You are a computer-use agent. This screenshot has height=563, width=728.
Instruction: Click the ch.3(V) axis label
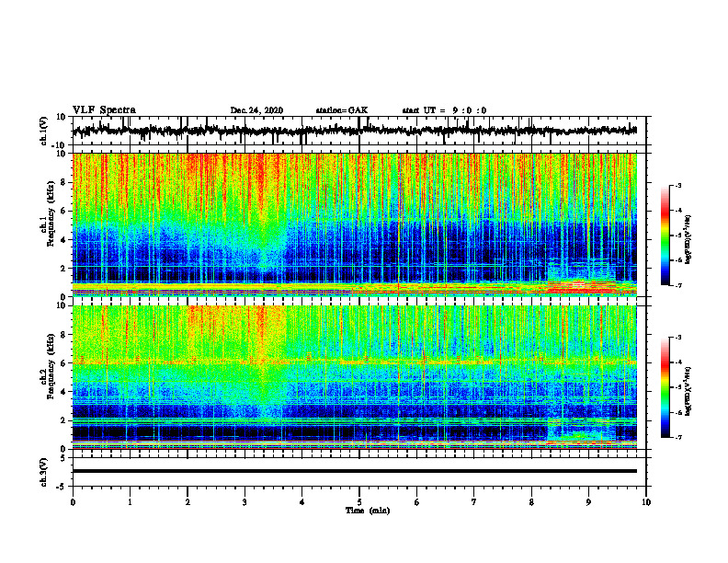(44, 472)
